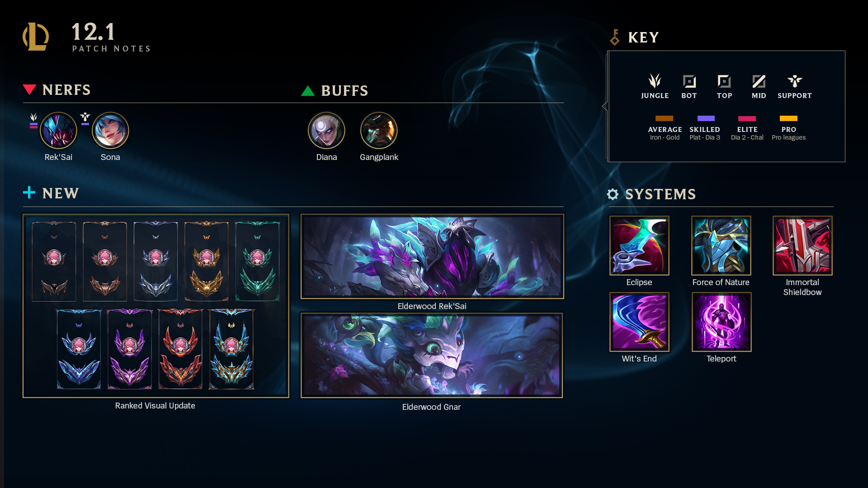The height and width of the screenshot is (488, 868).
Task: Select the Mid role icon in key
Action: coord(759,81)
